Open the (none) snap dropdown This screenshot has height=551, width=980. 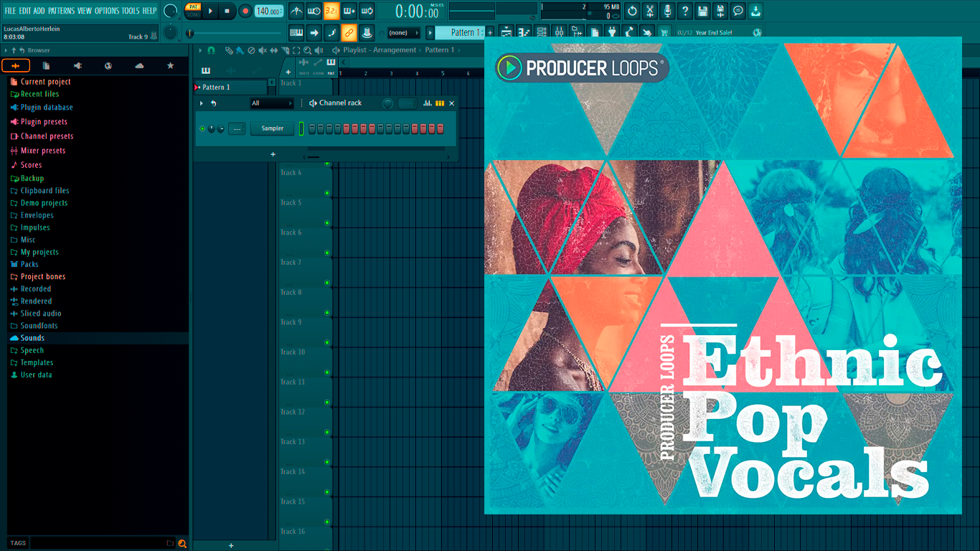coord(403,32)
